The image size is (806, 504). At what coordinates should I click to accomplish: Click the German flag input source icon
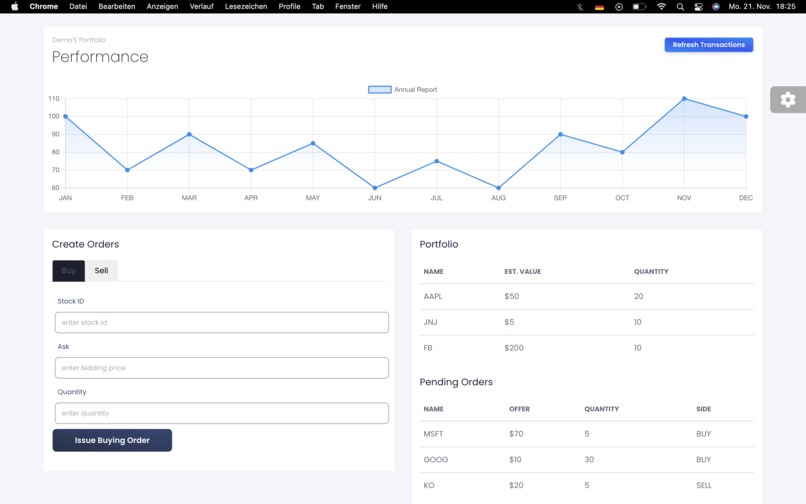coord(599,7)
